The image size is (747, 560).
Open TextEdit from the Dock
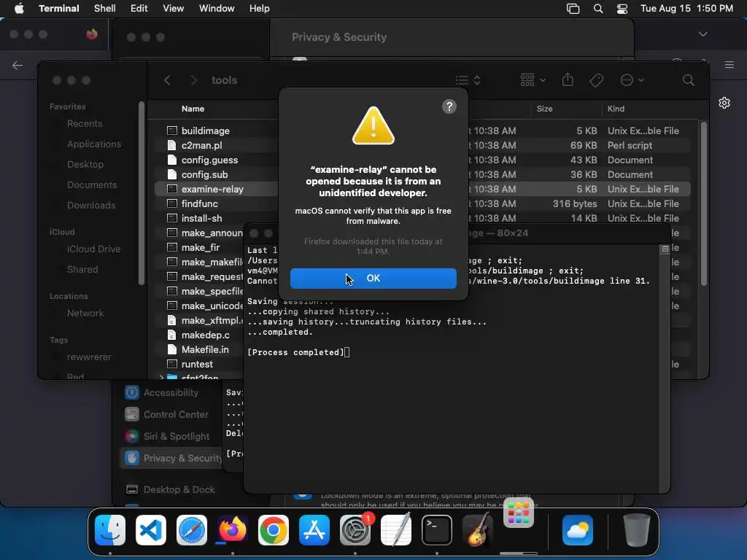coord(396,530)
